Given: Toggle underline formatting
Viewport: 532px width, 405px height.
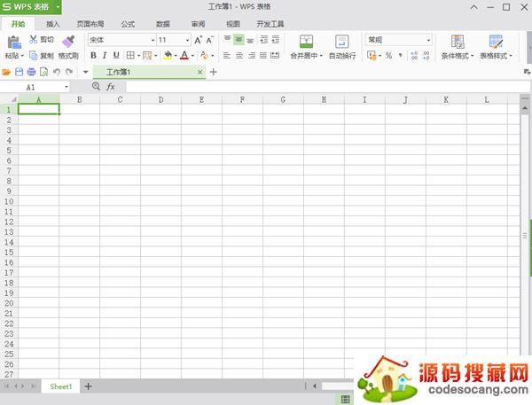Looking at the screenshot, I should [116, 55].
